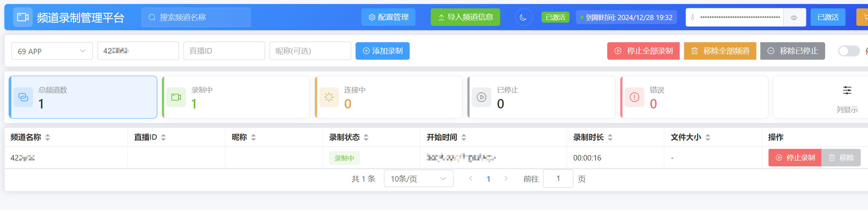
Task: Click the error status card icon
Action: coord(634,97)
